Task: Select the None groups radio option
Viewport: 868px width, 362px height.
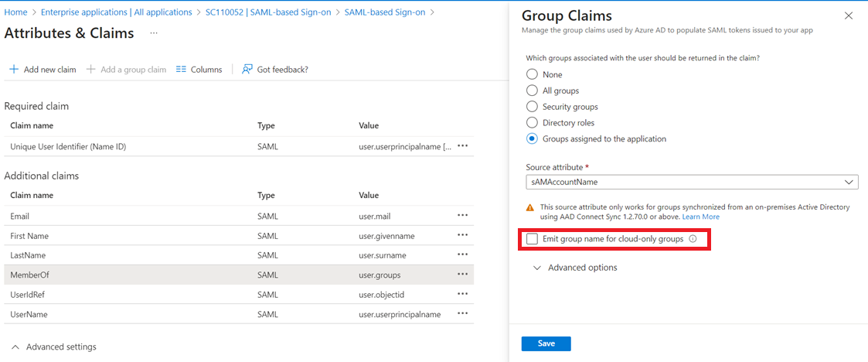Action: (x=532, y=74)
